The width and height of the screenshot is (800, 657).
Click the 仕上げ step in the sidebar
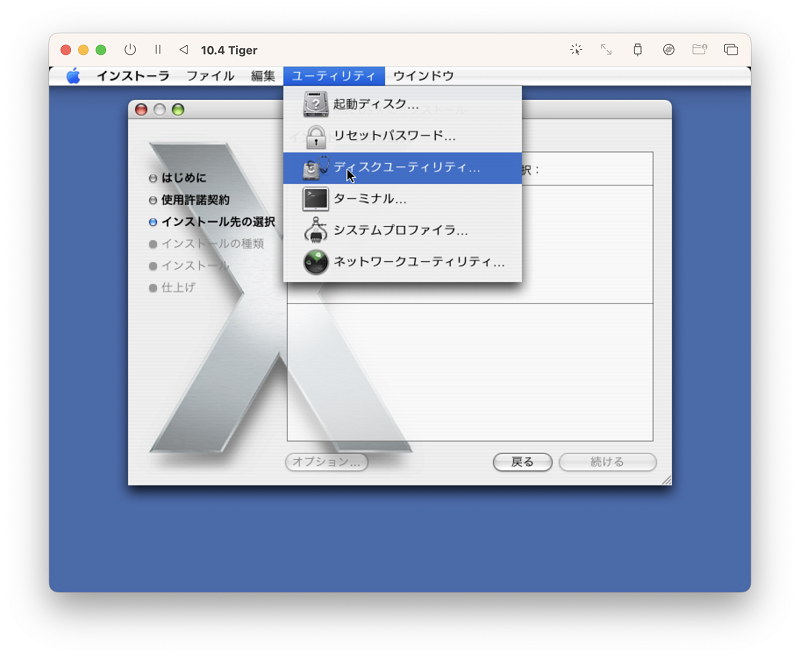(x=172, y=288)
